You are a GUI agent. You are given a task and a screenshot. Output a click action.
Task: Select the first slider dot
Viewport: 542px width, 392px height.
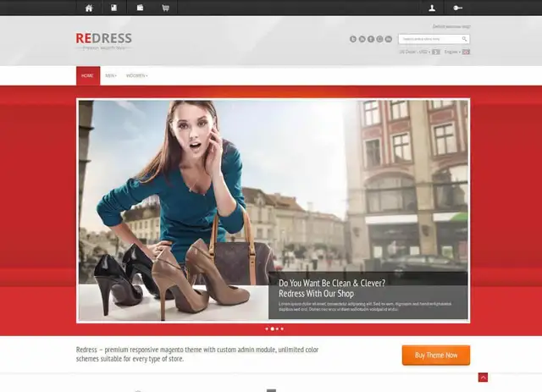(267, 329)
